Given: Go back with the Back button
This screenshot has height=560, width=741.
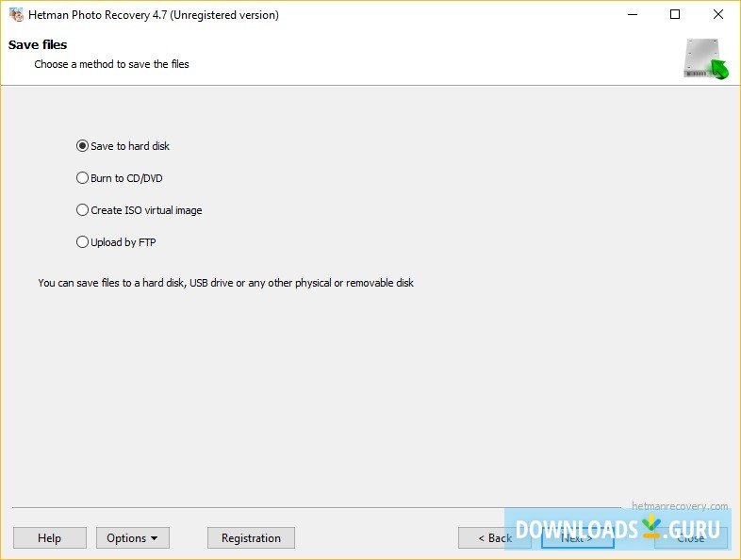Looking at the screenshot, I should coord(494,537).
